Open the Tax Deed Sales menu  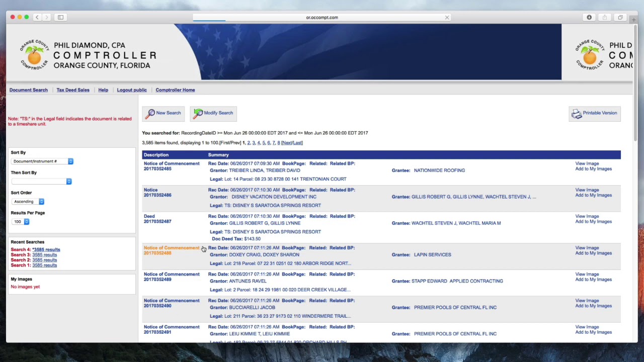coord(73,90)
